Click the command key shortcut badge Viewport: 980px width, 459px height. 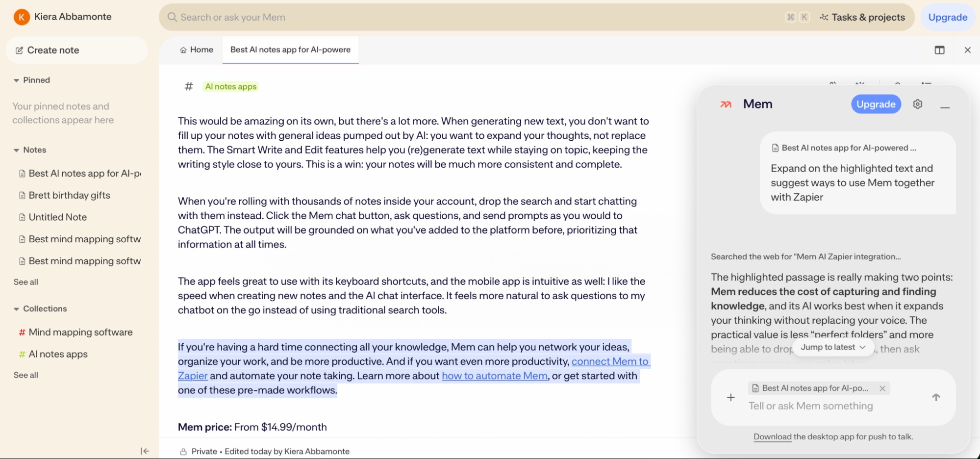point(790,17)
